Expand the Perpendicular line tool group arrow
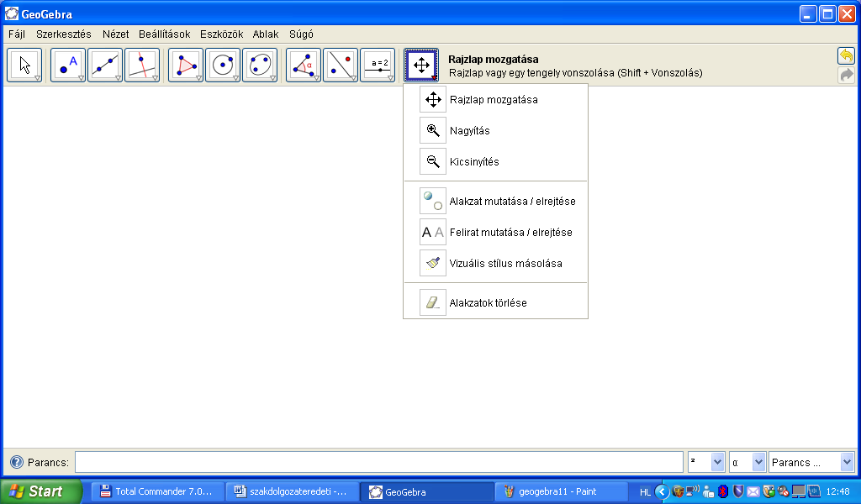This screenshot has height=504, width=861. click(156, 78)
